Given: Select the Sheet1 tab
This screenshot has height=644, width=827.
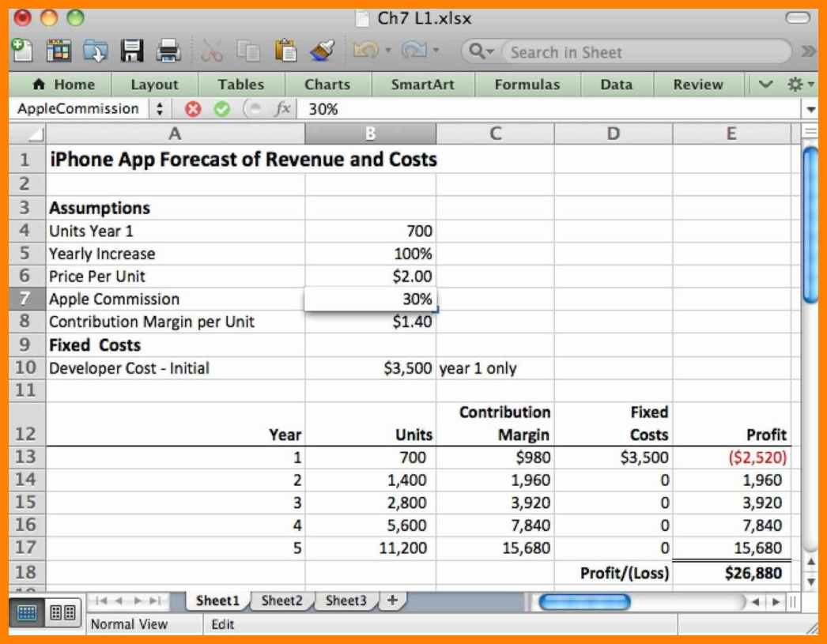Looking at the screenshot, I should point(217,601).
